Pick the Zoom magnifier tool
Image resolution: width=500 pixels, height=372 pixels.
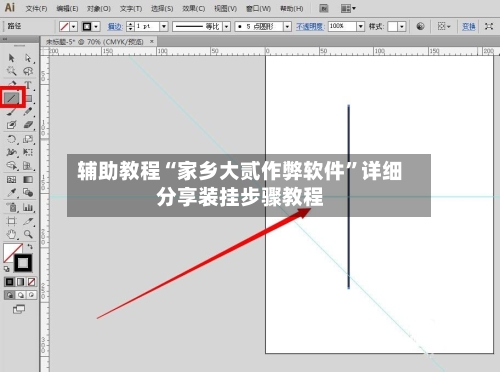click(28, 234)
